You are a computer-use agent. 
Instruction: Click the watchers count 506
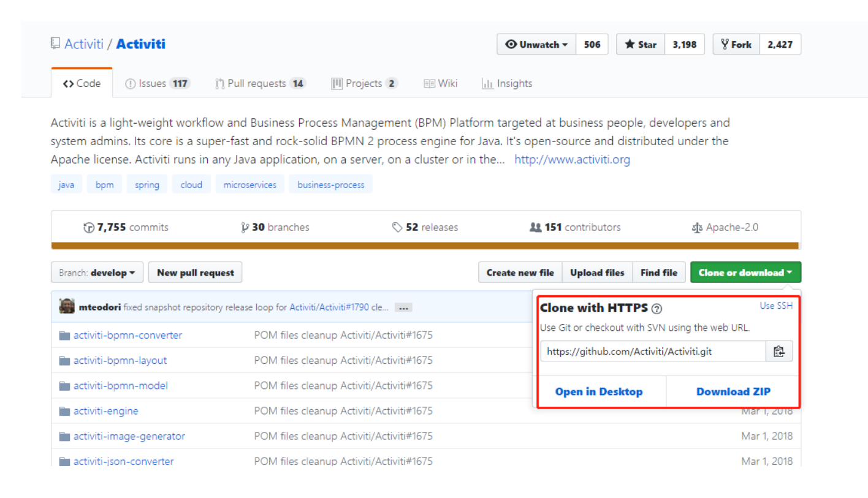(592, 45)
